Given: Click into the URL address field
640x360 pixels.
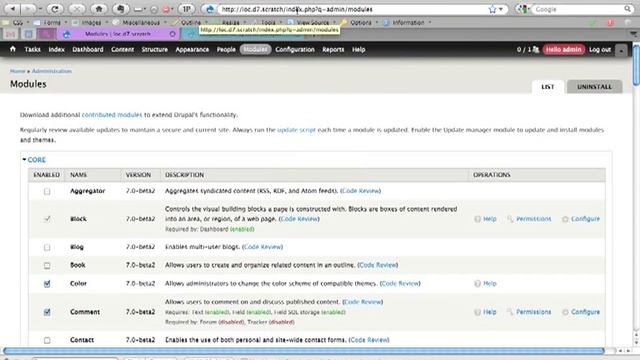Looking at the screenshot, I should click(x=353, y=9).
